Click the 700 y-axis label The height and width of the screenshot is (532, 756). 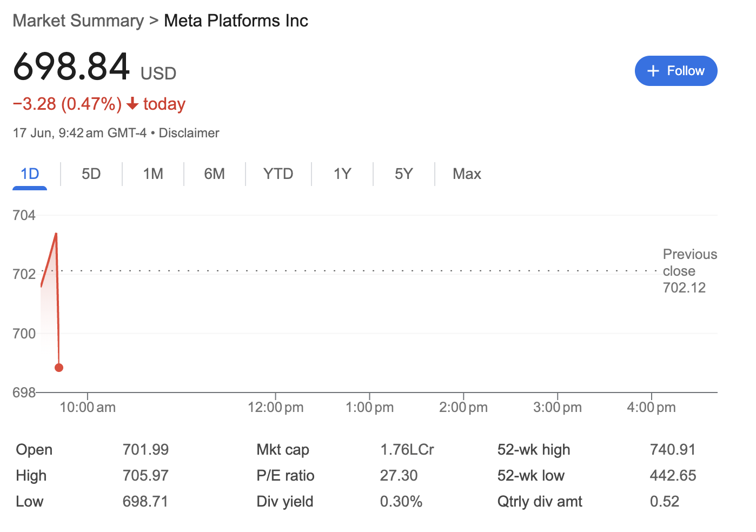point(24,334)
